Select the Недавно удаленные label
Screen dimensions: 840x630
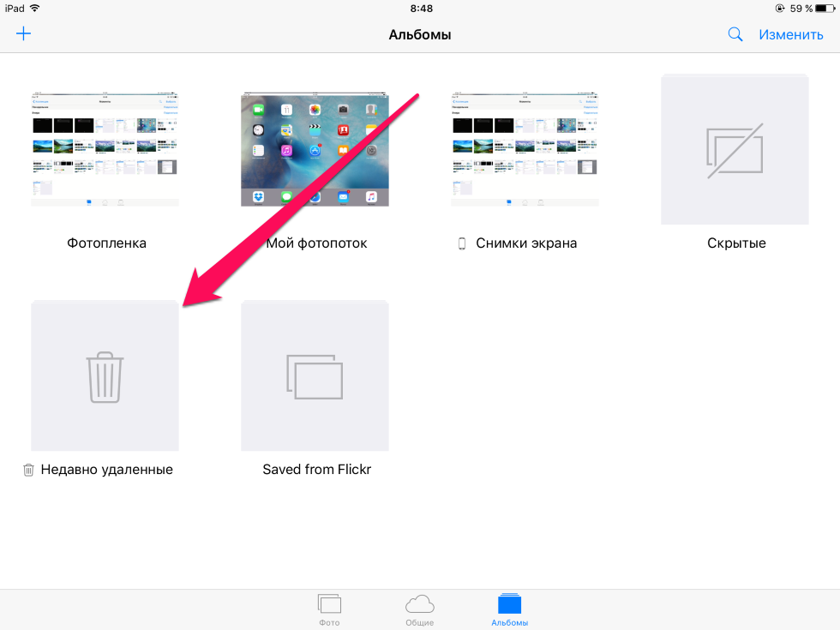pos(106,470)
